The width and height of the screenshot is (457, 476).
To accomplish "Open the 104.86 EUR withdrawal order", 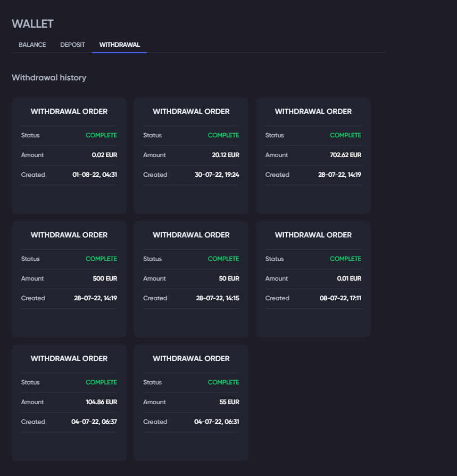I will (69, 359).
